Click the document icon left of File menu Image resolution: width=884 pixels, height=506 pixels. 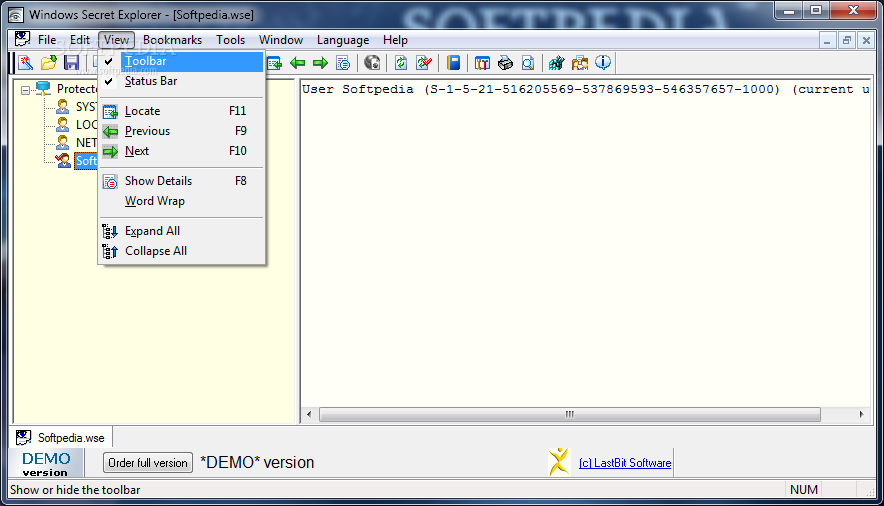point(23,39)
